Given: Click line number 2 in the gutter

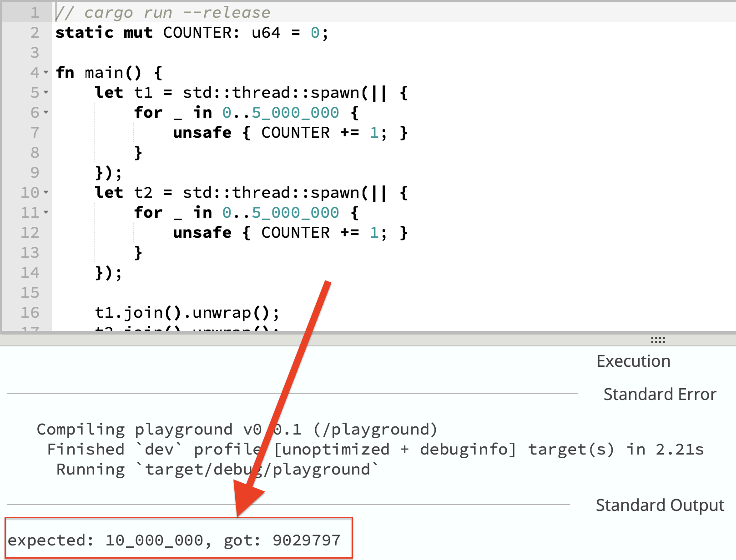Looking at the screenshot, I should (34, 32).
